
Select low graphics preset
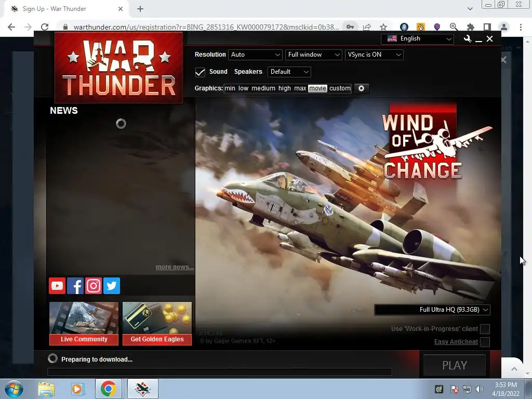tap(243, 88)
